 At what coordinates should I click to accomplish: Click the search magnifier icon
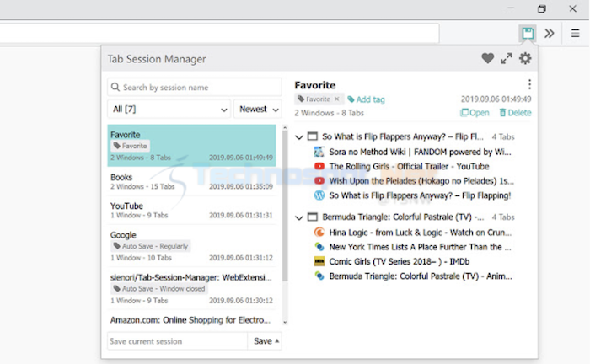[x=115, y=88]
